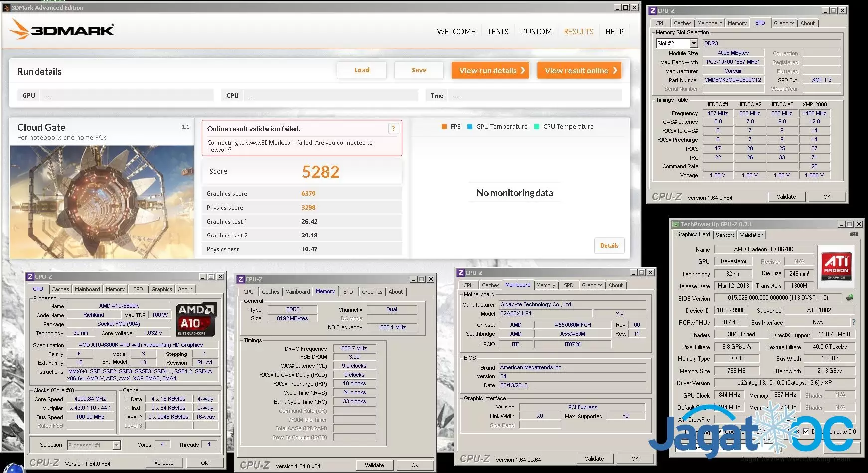Click the AMD A10 processor logo
Viewport: 868px width, 473px height.
point(196,319)
